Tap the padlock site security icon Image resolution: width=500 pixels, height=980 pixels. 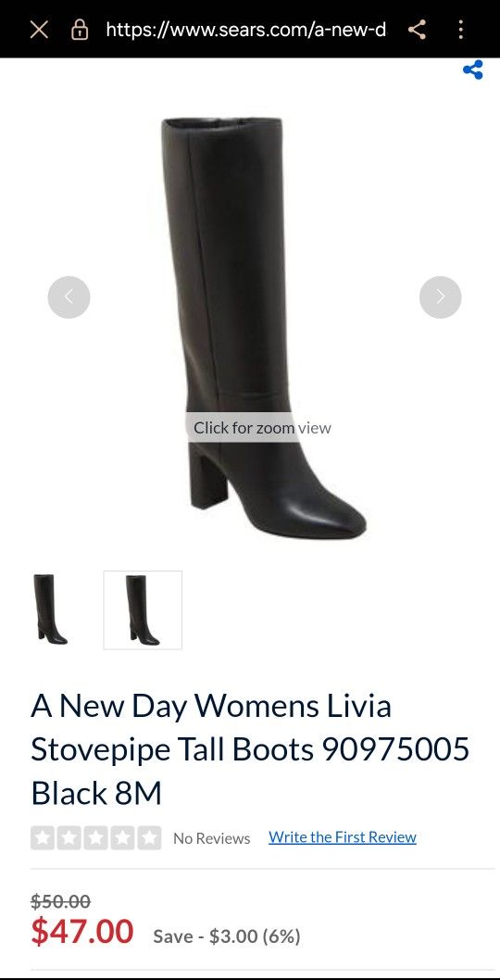[x=80, y=30]
